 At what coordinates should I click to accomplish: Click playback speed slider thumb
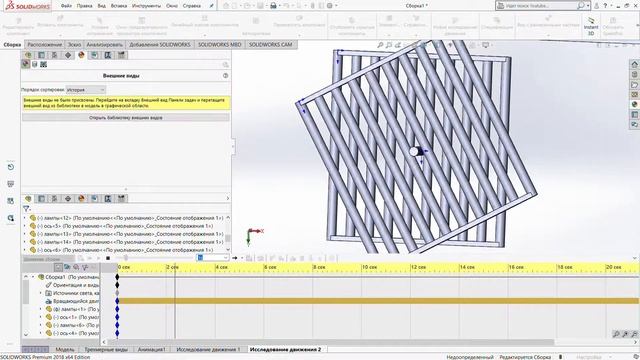click(x=126, y=258)
